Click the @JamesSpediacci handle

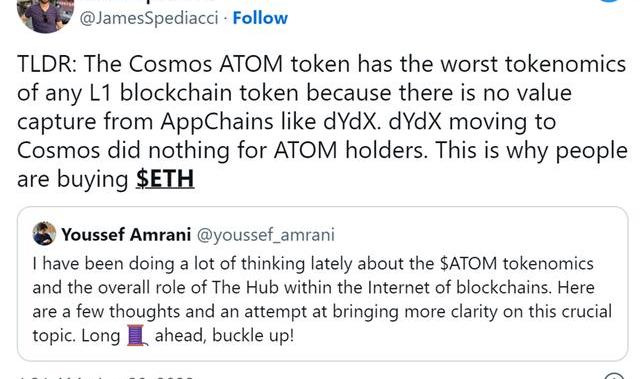(x=149, y=18)
